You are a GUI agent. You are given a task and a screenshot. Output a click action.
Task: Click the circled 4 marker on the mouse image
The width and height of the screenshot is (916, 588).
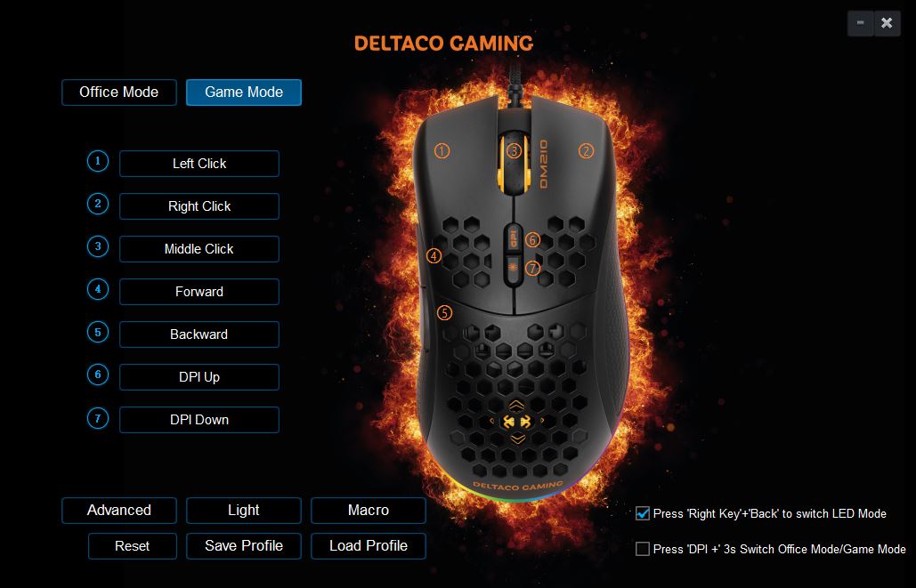click(434, 256)
